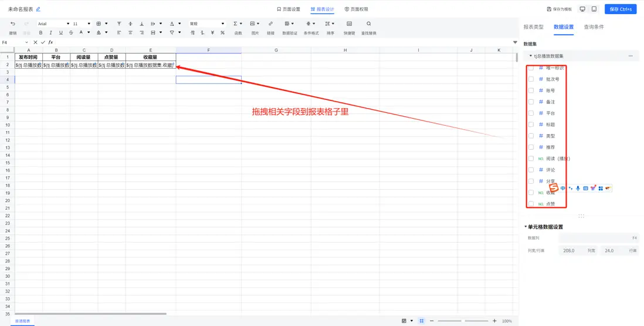Check the 推荐 field checkbox
This screenshot has width=644, height=326.
point(531,147)
